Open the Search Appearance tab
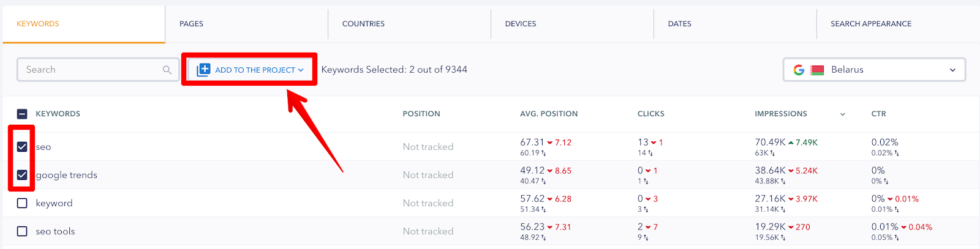The image size is (980, 249). tap(871, 24)
